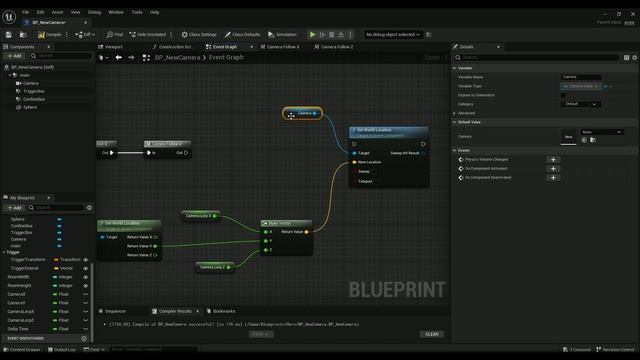Open the play options three-dot menu

click(x=350, y=35)
